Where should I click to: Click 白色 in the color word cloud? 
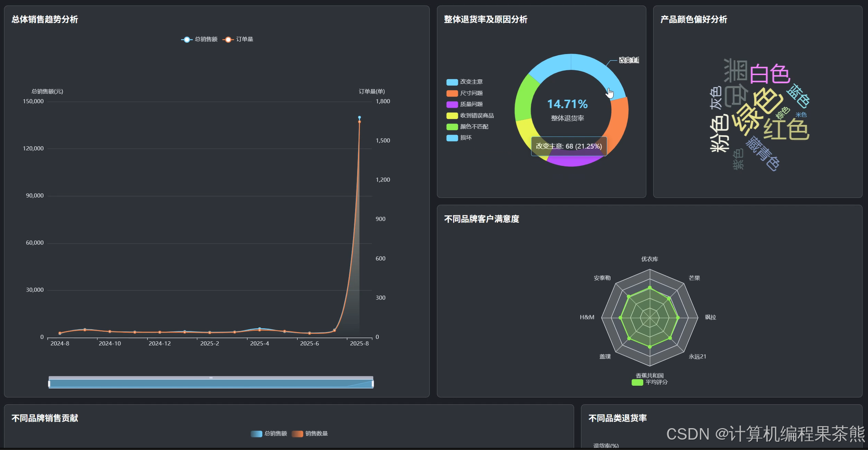pos(770,74)
